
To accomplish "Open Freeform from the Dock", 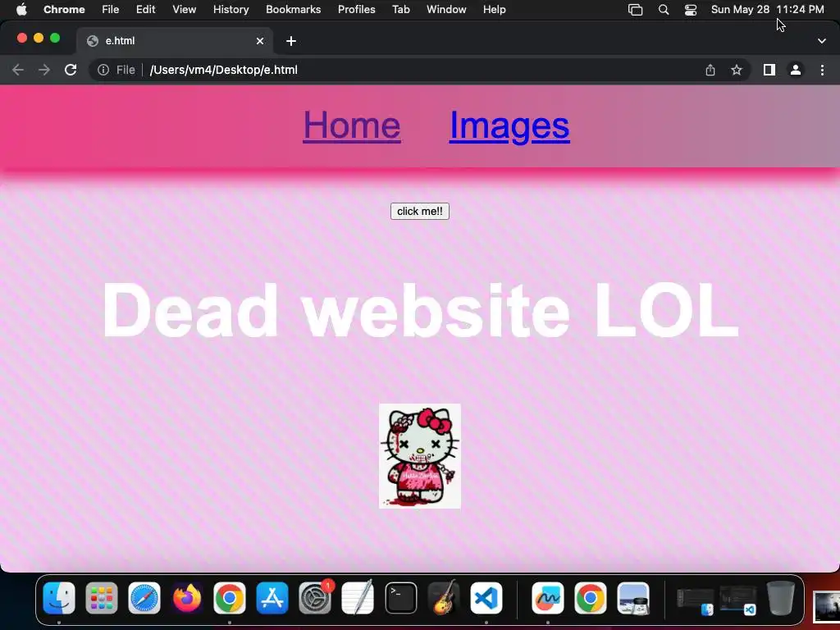I will tap(547, 598).
